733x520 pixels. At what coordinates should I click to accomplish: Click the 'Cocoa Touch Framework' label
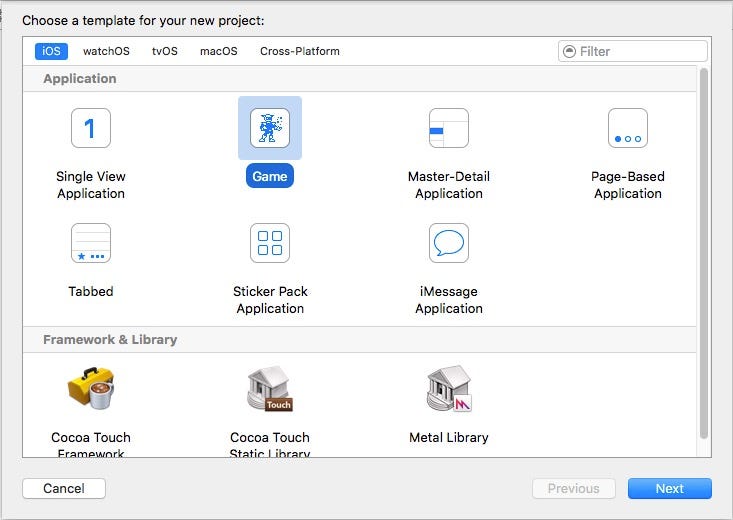pos(91,444)
